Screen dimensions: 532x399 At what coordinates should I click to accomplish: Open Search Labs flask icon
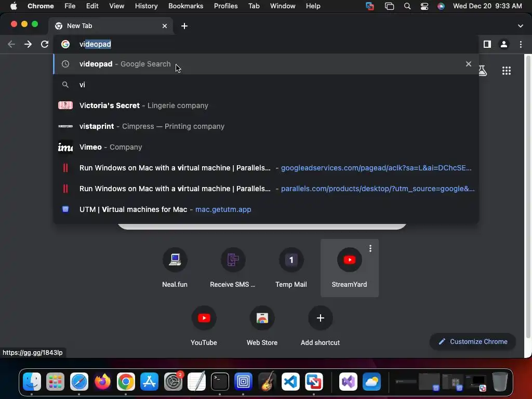pyautogui.click(x=483, y=71)
